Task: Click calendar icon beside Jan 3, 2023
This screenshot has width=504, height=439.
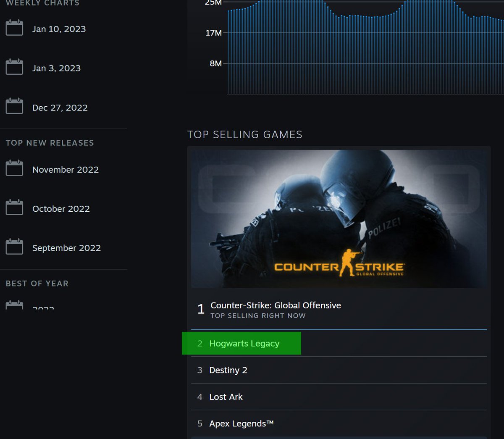Action: (x=14, y=67)
